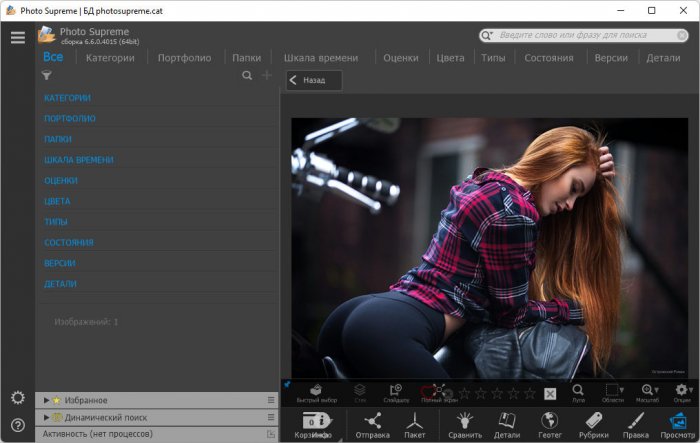Set the fifth star rating

click(x=529, y=393)
